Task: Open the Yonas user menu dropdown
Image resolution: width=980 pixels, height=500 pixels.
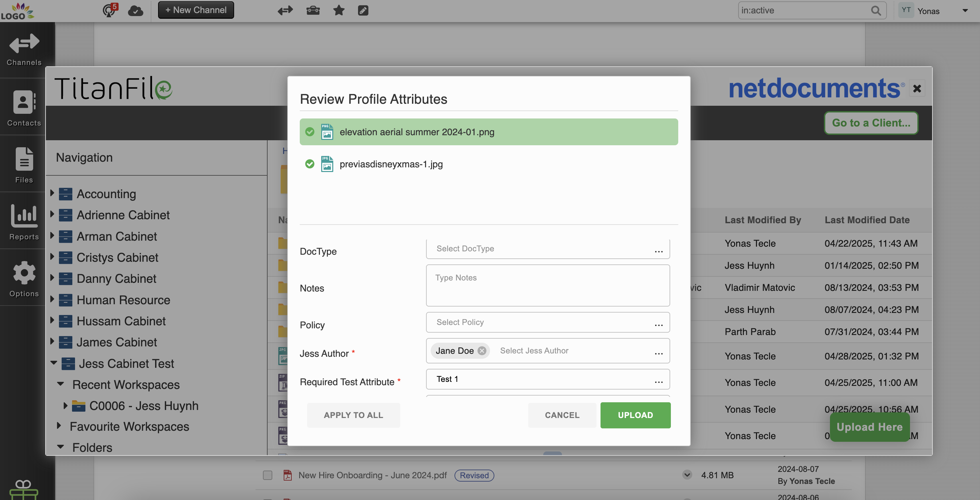Action: point(965,10)
